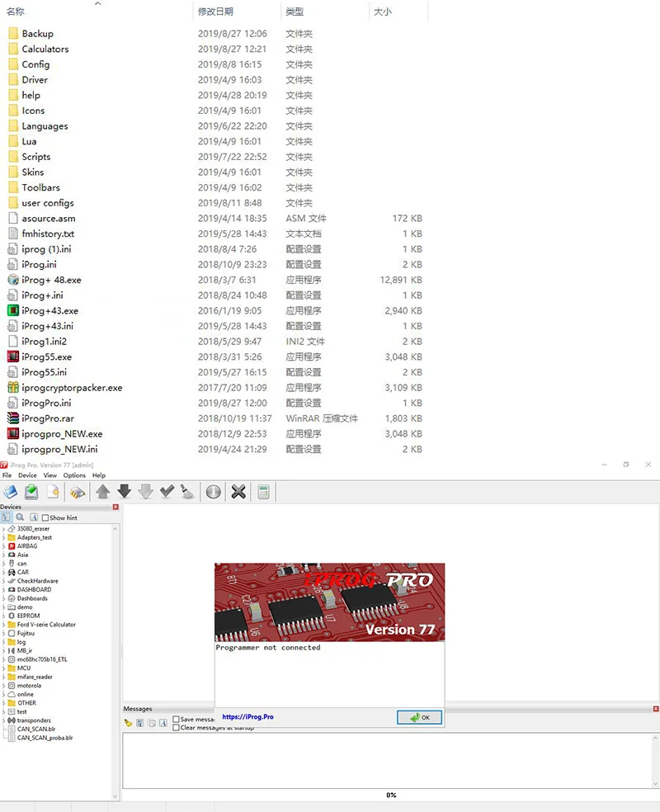
Task: Click the copy icon in Messages toolbar
Action: pyautogui.click(x=152, y=723)
